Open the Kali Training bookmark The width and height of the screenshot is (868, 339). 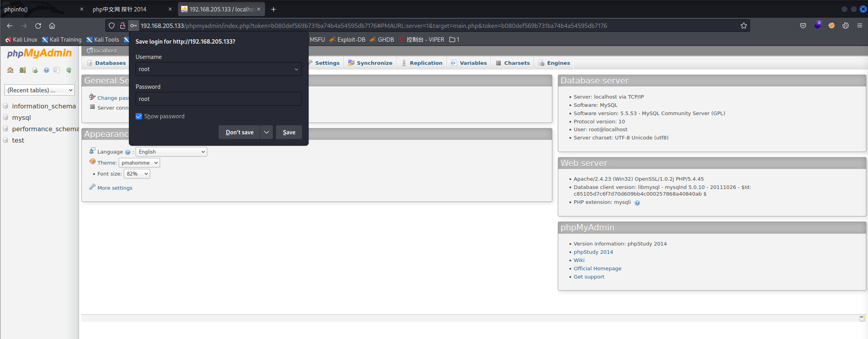pos(62,40)
